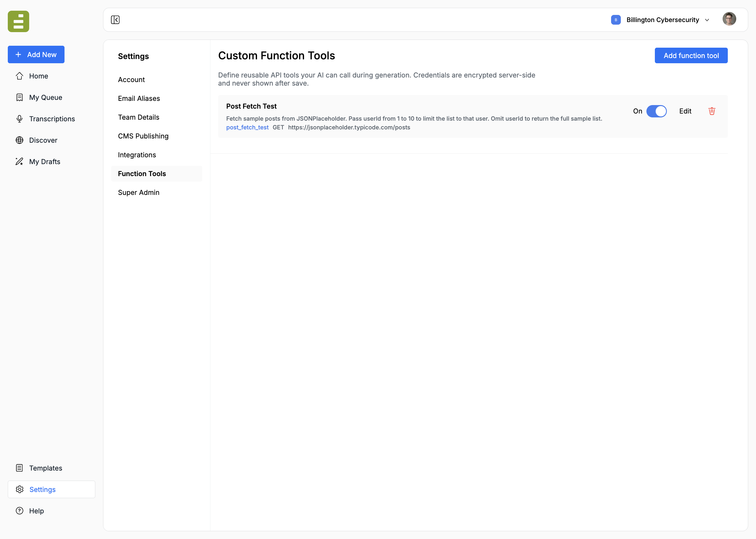756x539 pixels.
Task: Select the Function Tools settings item
Action: point(157,174)
